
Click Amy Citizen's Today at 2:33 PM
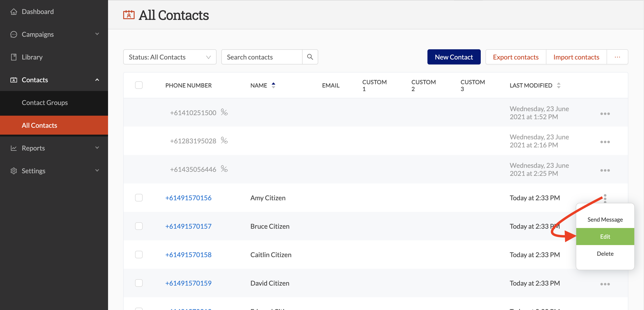pos(535,198)
